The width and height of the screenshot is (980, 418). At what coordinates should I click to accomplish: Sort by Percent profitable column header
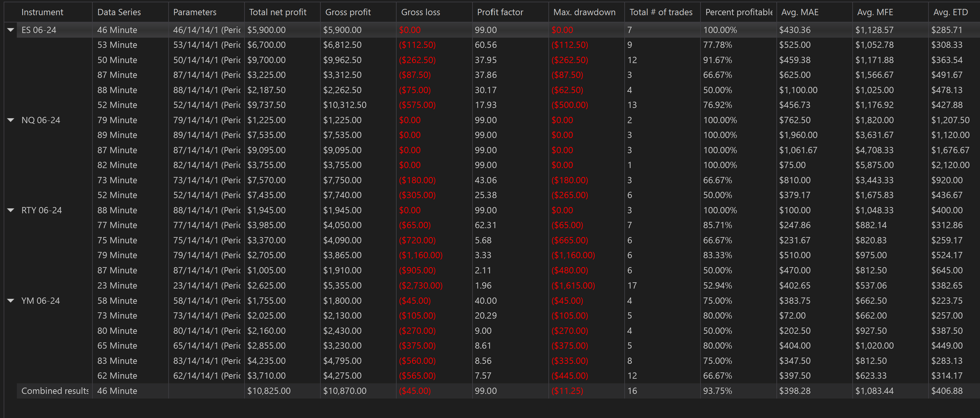[x=738, y=12]
